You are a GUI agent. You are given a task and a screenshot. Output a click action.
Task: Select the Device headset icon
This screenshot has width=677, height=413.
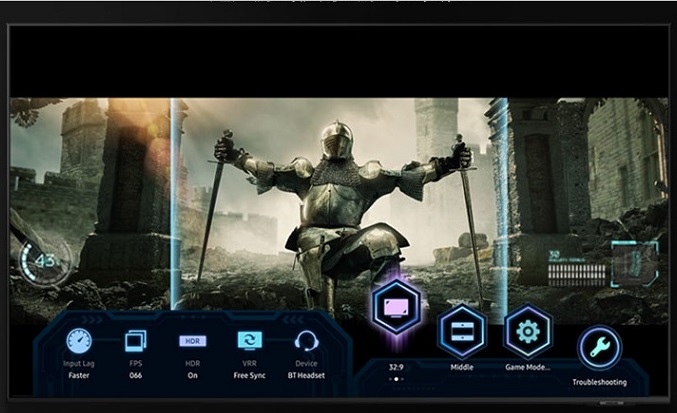tap(307, 341)
